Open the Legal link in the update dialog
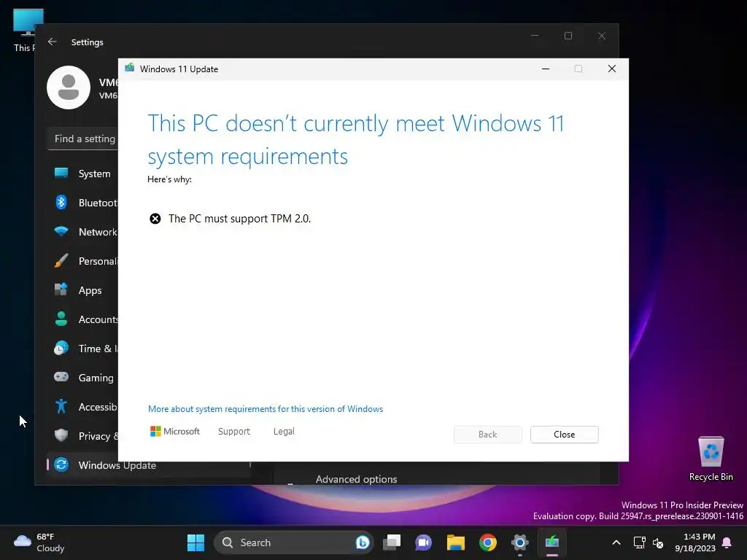This screenshot has height=560, width=747. click(284, 432)
